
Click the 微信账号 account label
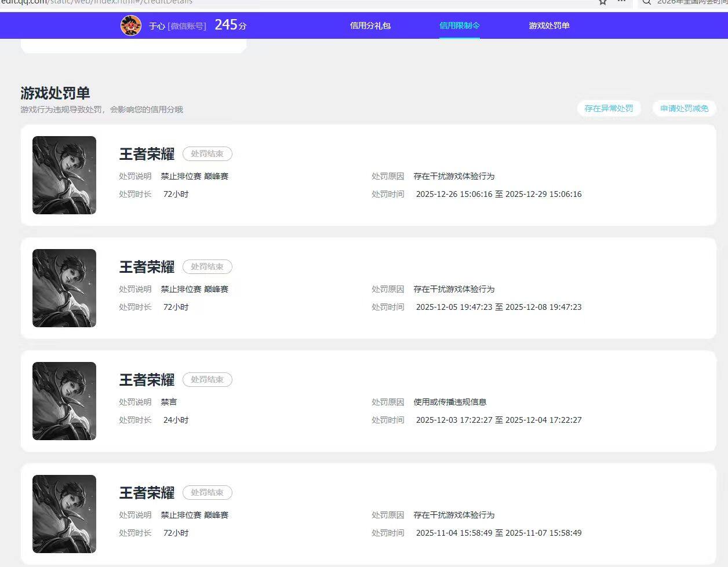click(188, 26)
